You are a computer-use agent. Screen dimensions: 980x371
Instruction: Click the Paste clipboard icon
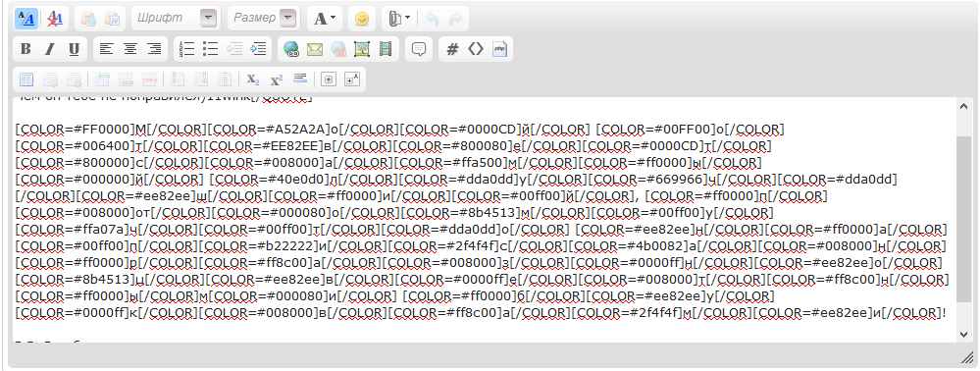pos(88,19)
